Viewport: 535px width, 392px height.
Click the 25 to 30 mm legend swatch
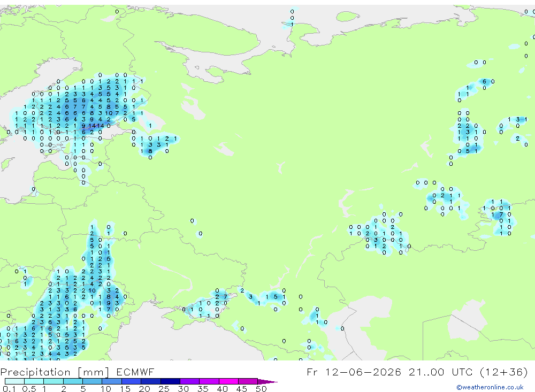(170, 381)
